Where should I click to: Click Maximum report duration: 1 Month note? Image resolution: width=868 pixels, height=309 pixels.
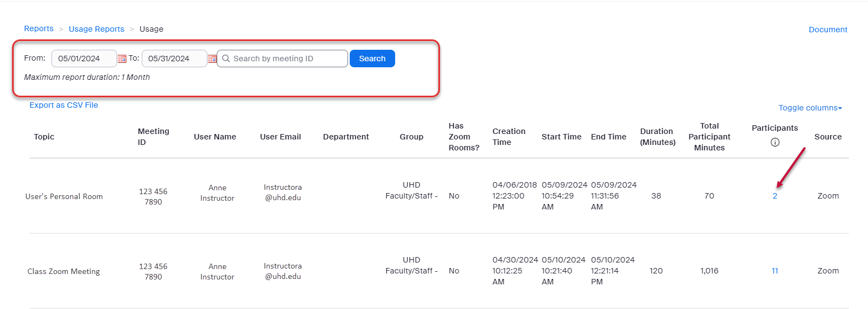coord(87,77)
